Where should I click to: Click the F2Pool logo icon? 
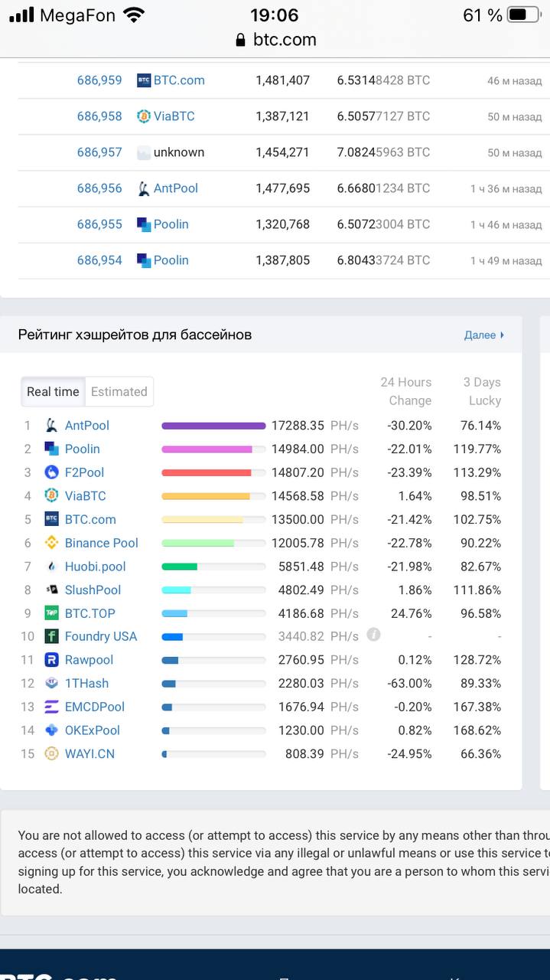click(51, 472)
